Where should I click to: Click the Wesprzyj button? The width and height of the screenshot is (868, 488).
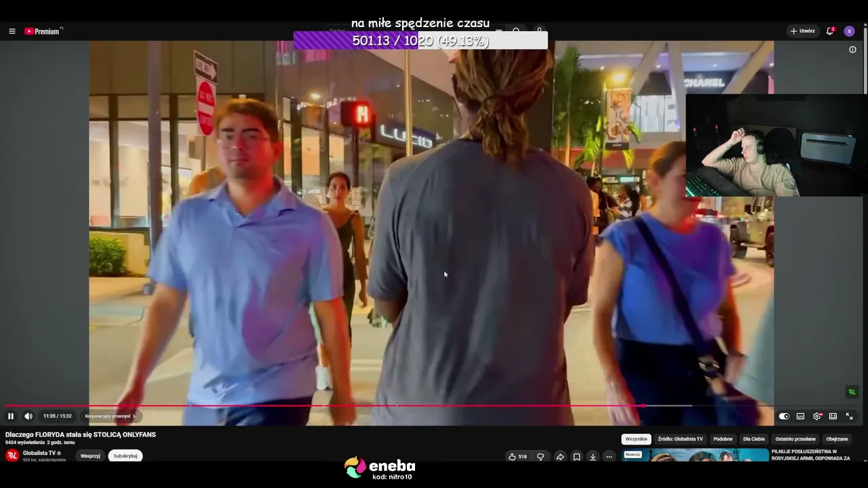90,455
